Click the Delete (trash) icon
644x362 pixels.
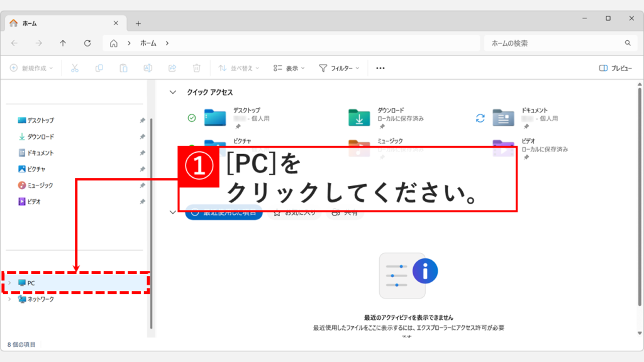(x=196, y=67)
